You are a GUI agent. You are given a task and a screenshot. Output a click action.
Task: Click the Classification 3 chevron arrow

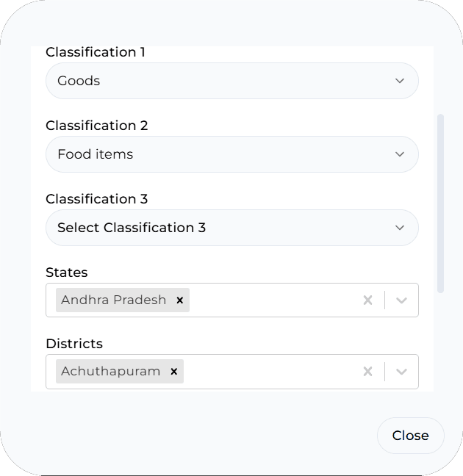pyautogui.click(x=400, y=228)
